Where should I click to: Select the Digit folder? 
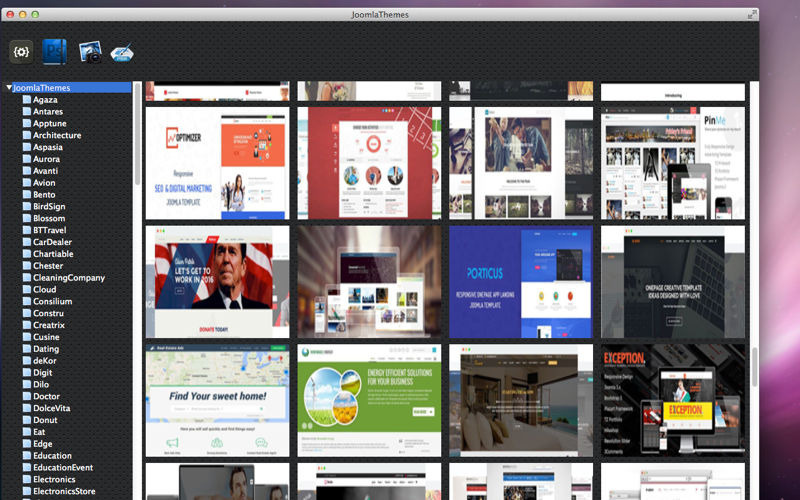click(x=42, y=372)
